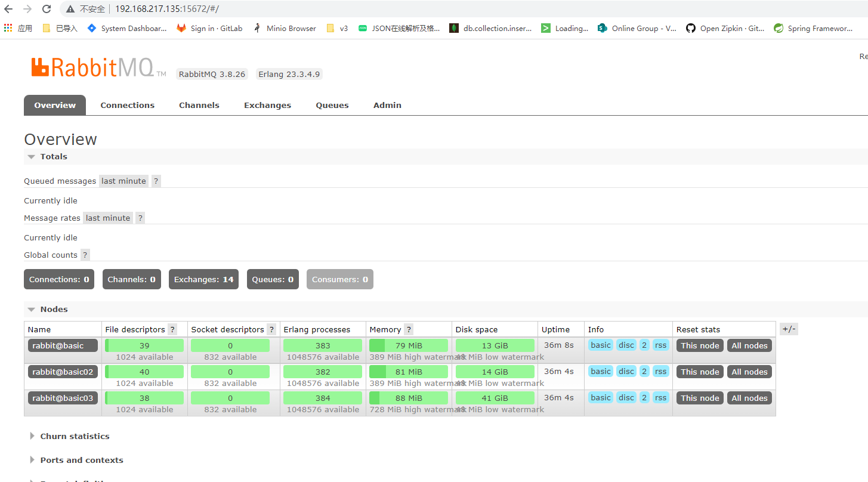This screenshot has height=482, width=868.
Task: Open the Connections tab
Action: coord(128,105)
